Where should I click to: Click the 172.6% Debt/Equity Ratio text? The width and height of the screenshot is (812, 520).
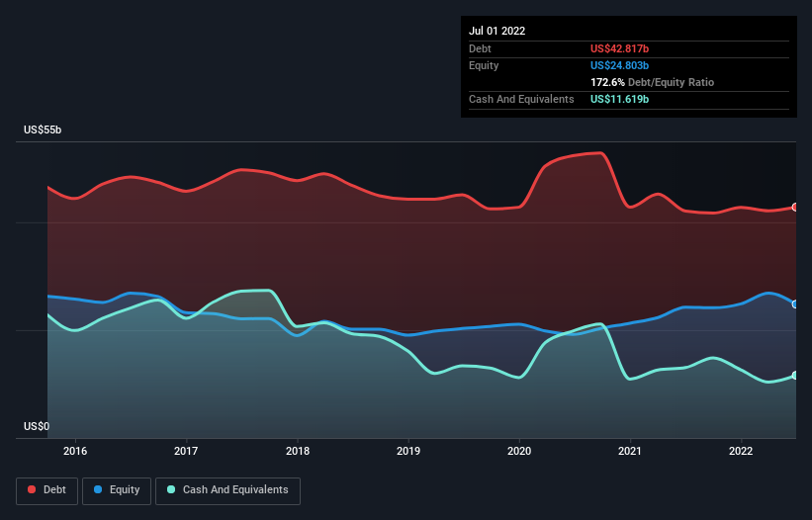pos(652,82)
